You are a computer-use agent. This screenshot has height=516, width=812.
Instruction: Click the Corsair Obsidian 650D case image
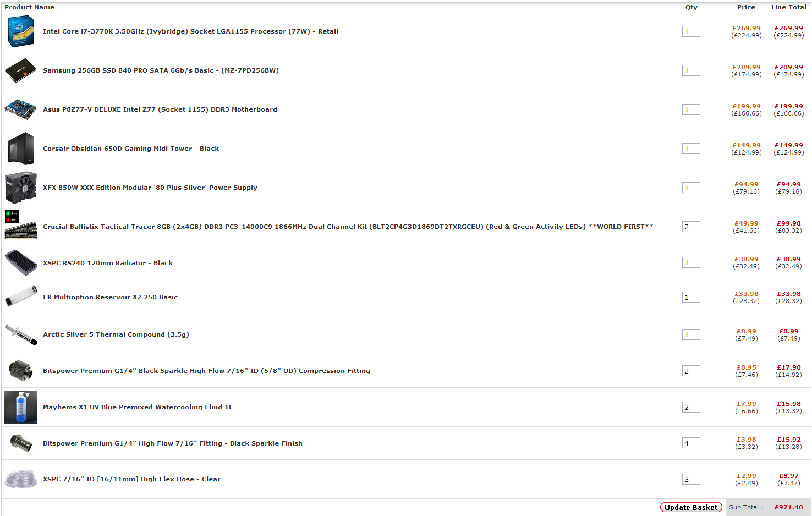point(21,149)
